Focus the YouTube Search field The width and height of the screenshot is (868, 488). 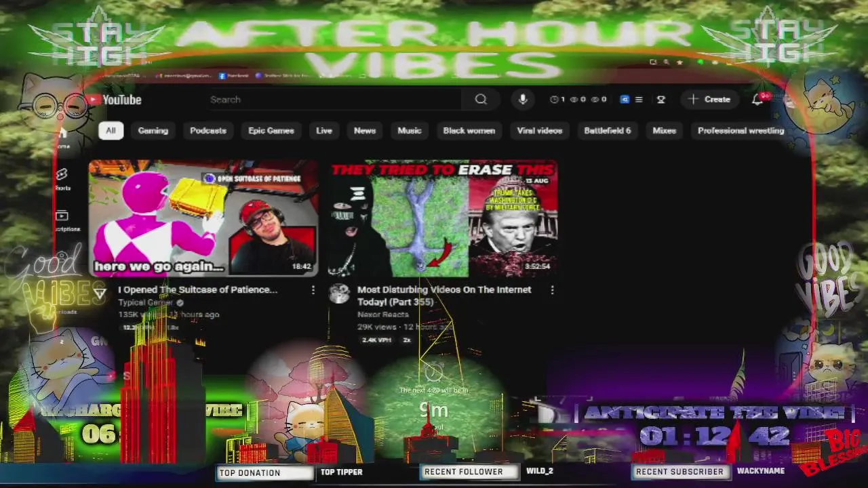(336, 100)
